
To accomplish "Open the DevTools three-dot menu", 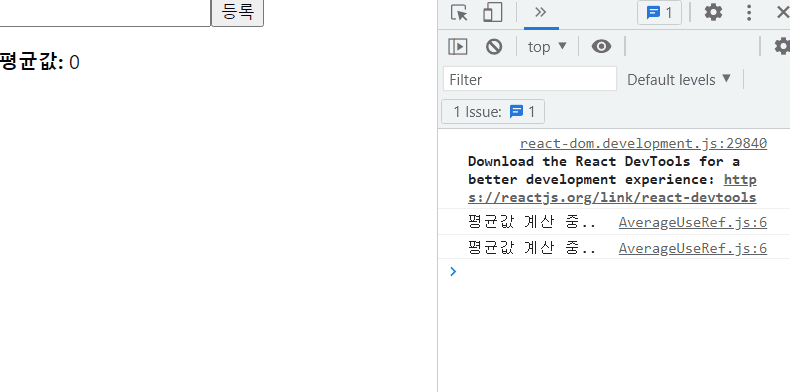I will 749,12.
